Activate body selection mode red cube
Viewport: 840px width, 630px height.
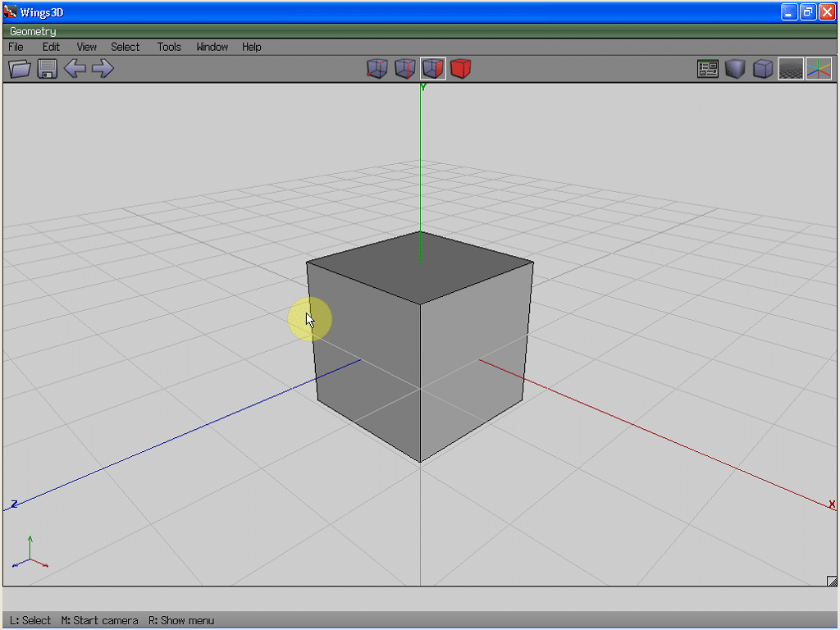tap(461, 69)
